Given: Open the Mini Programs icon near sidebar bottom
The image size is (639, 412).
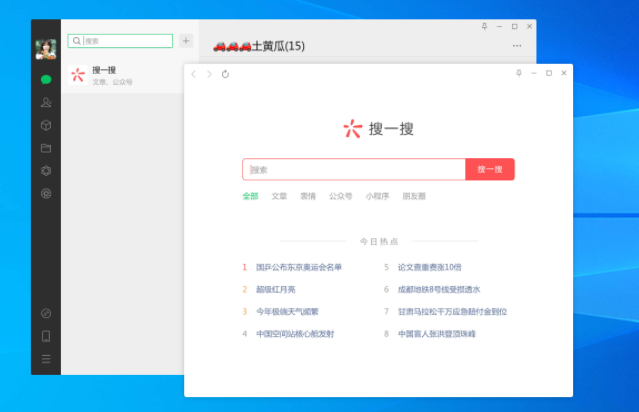Looking at the screenshot, I should point(46,313).
